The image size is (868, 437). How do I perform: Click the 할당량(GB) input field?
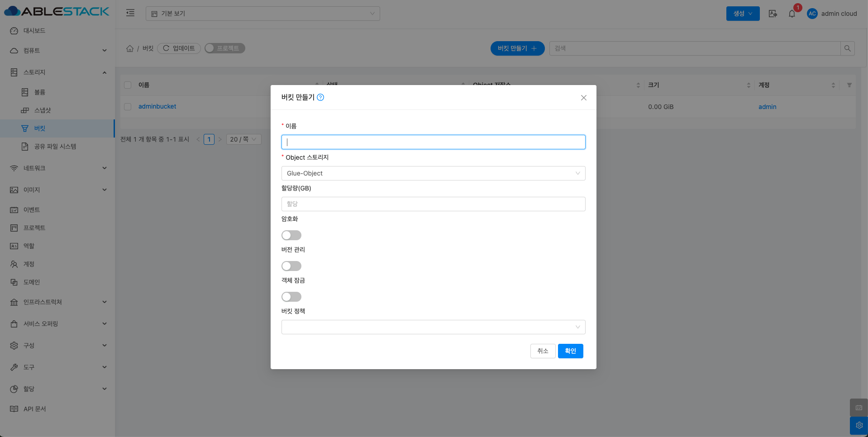click(433, 204)
